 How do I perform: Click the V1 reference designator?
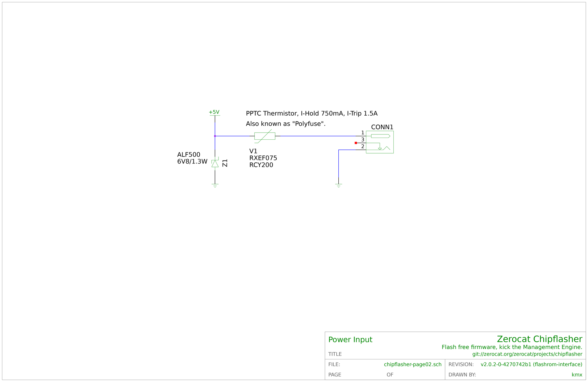point(253,151)
